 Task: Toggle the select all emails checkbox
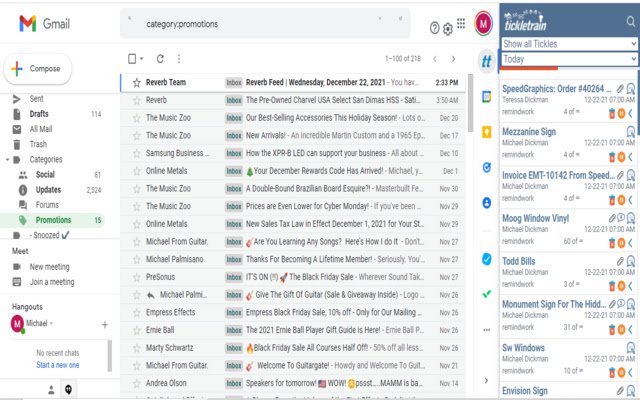coord(132,59)
